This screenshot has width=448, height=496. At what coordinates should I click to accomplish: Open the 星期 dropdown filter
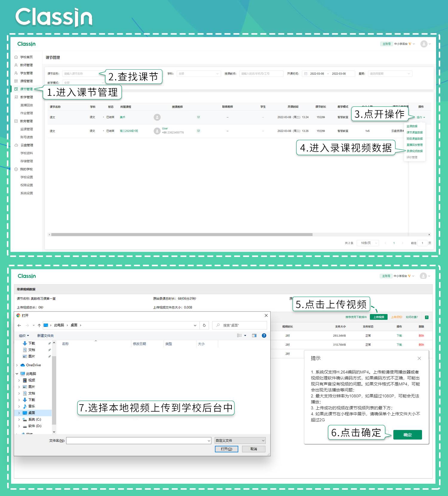click(390, 74)
